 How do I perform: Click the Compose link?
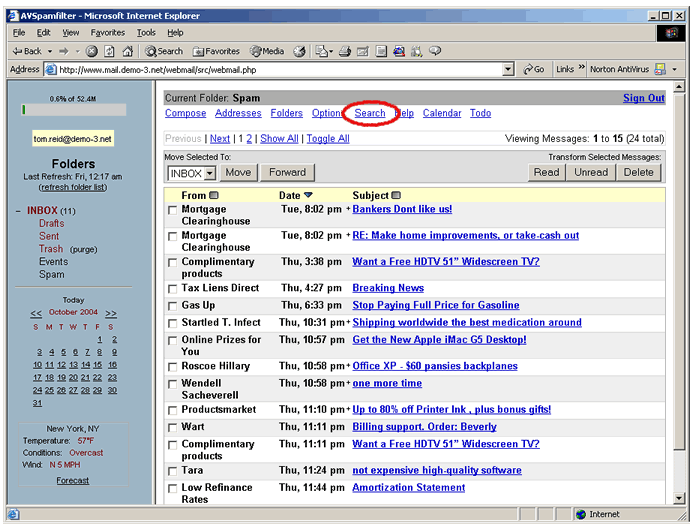point(185,113)
